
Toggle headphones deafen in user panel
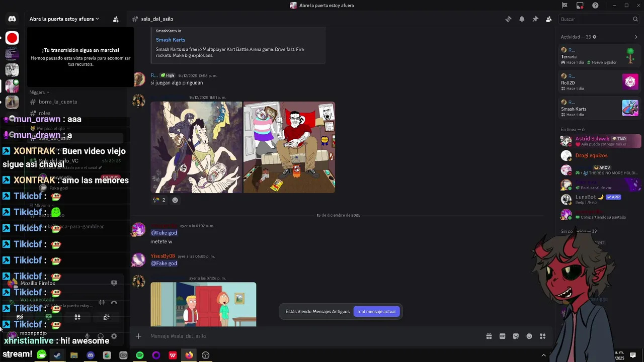[101, 336]
